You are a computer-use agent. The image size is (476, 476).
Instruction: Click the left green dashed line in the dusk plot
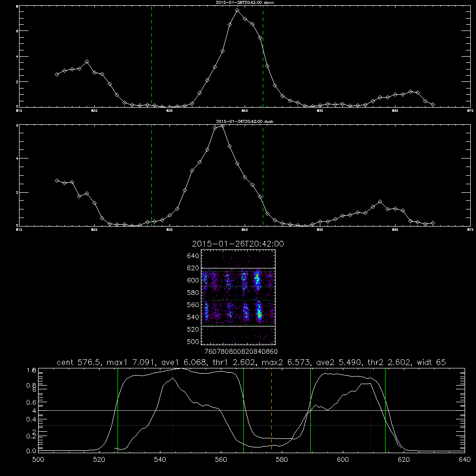151,175
